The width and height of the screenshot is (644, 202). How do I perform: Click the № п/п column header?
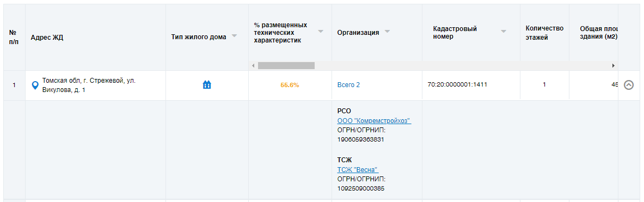tap(13, 37)
